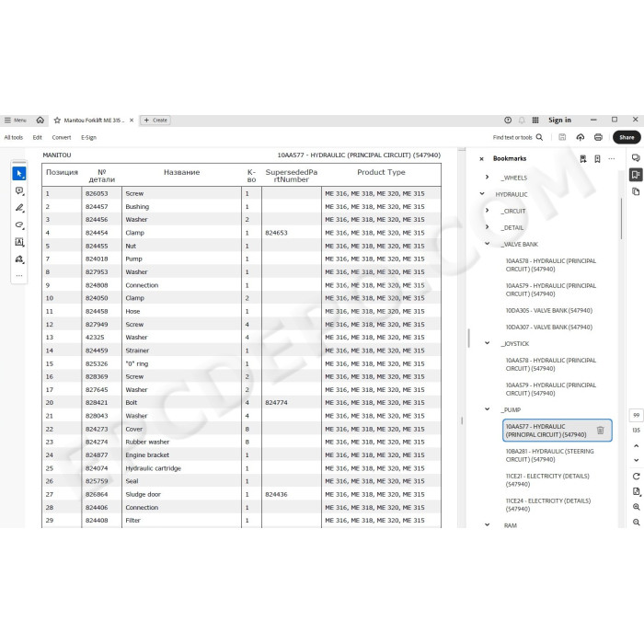644x644 pixels.
Task: Click the zoom out magnifier
Action: tap(637, 522)
